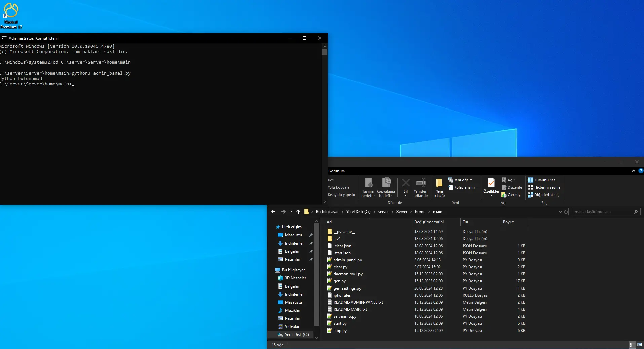Viewport: 644px width, 349px height.
Task: Select the srv1 folder icon
Action: (x=330, y=238)
